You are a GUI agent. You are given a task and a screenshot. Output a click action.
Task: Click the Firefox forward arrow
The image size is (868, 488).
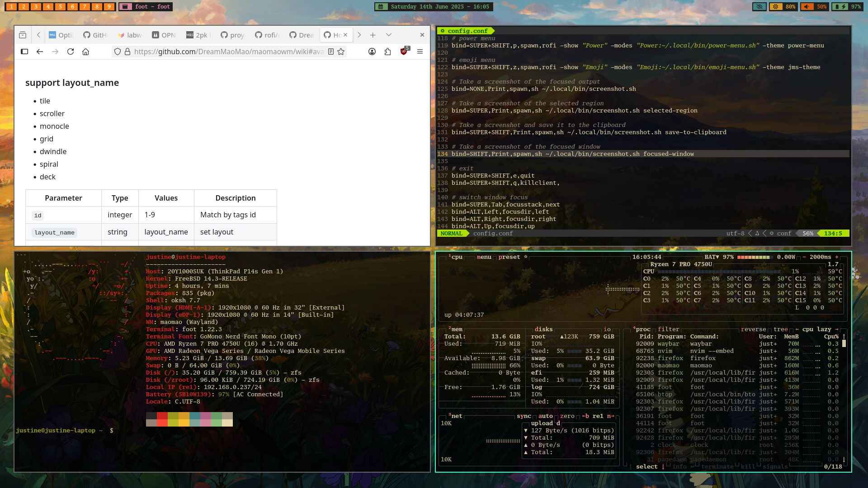55,52
